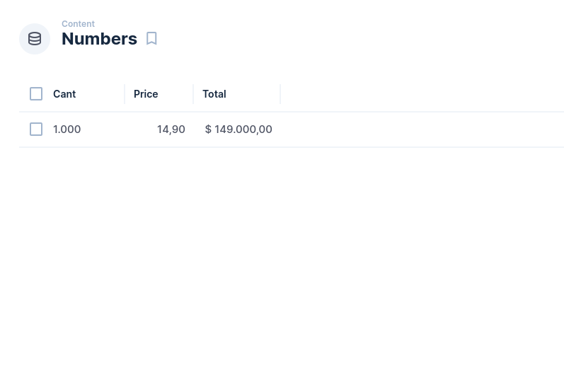Open the Content breadcrumb link
The height and width of the screenshot is (392, 564).
tap(78, 23)
